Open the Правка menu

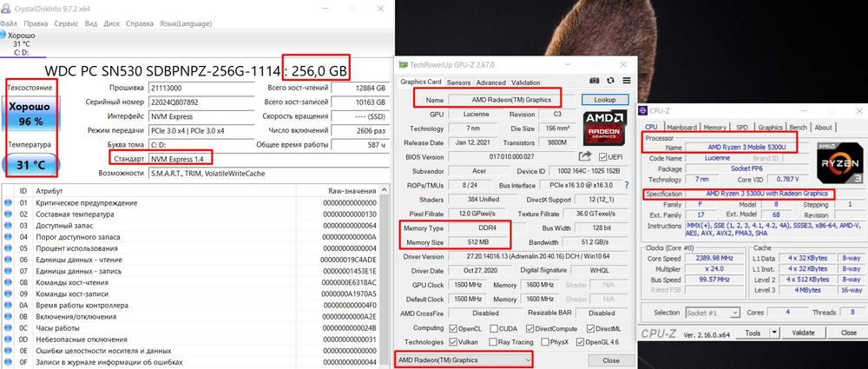(36, 23)
